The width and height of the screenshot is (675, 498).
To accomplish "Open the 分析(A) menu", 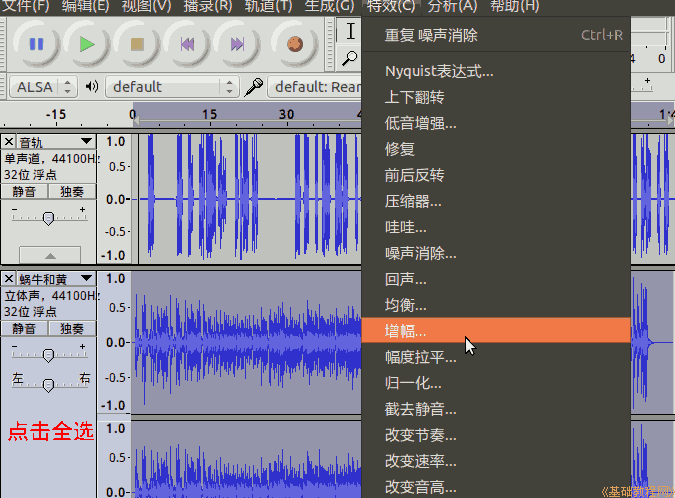I will point(452,6).
